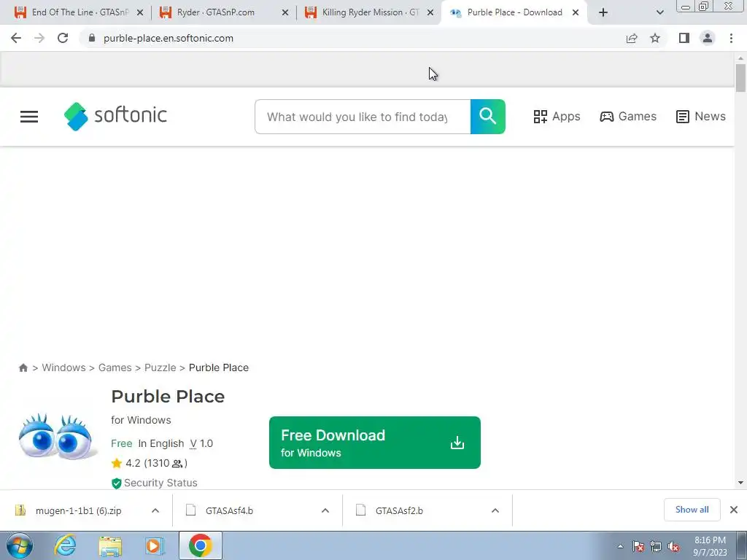
Task: Expand options for mugen-1-1b1 (6).zip download
Action: (x=155, y=510)
